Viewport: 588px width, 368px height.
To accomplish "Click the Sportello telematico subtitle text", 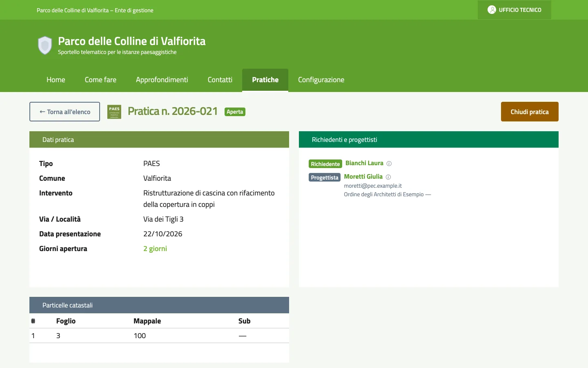I will click(117, 52).
